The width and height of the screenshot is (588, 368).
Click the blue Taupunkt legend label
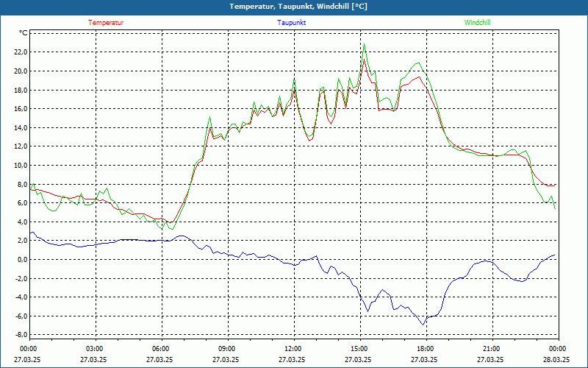click(x=292, y=23)
